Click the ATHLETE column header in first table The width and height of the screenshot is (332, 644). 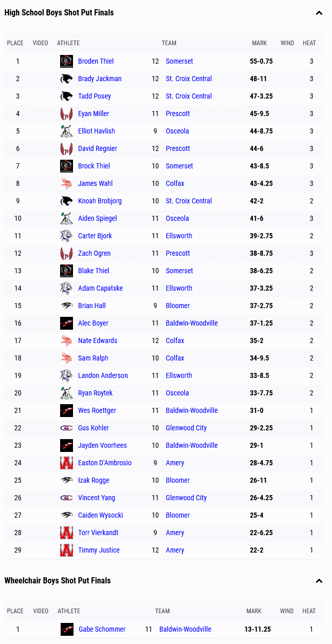(68, 43)
